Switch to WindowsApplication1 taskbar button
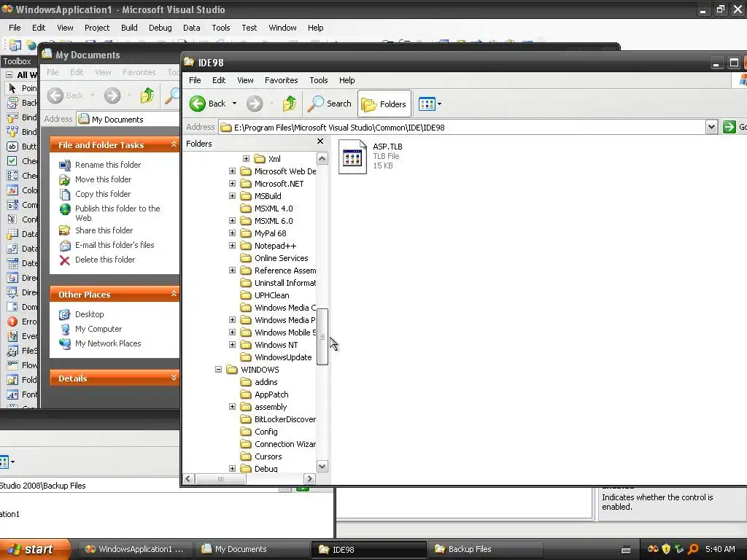 coord(134,549)
